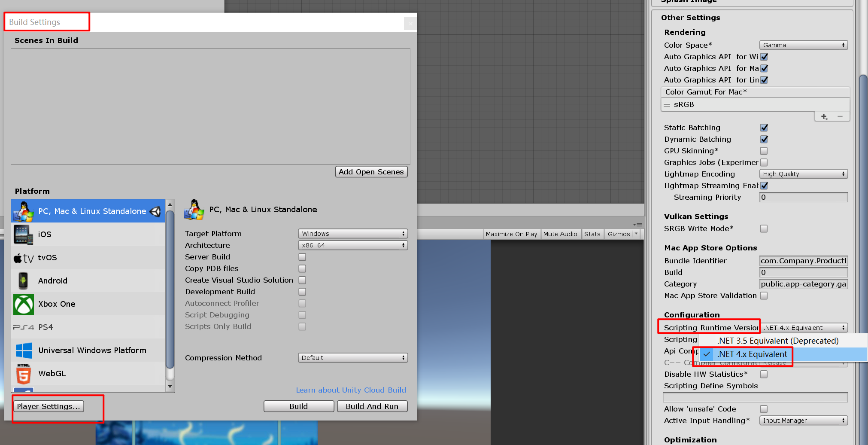Select the Universal Windows Platform icon
The width and height of the screenshot is (868, 445).
point(24,351)
